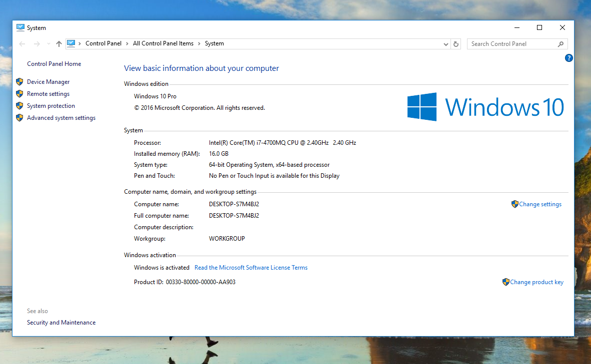Expand the address bar history dropdown
The width and height of the screenshot is (591, 364).
pyautogui.click(x=446, y=44)
